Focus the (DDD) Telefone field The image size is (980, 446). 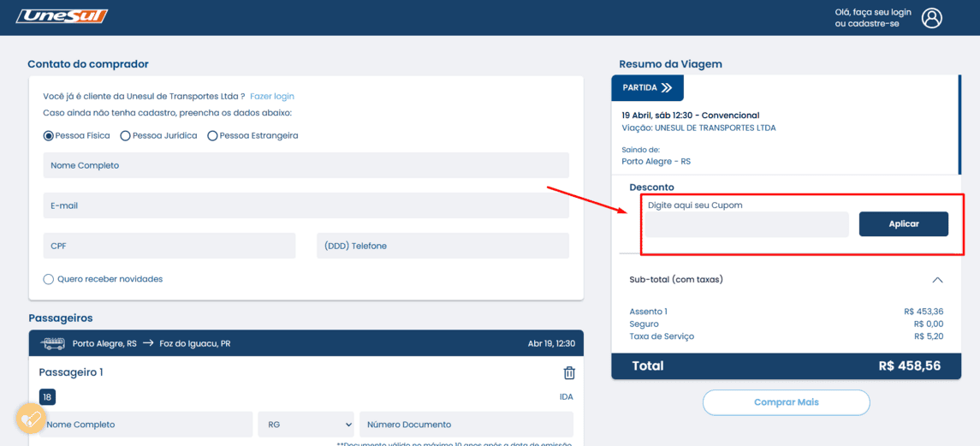443,246
